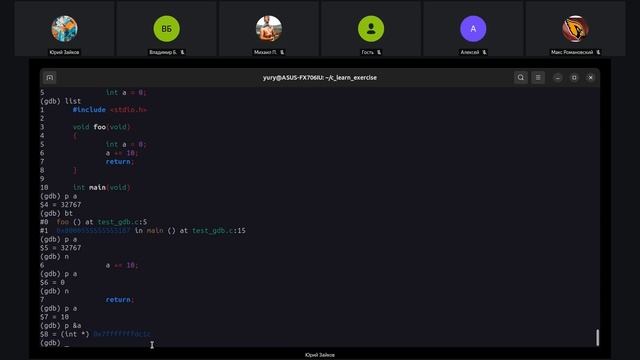640x360 pixels.
Task: Click the closing brace on listing line 8
Action: point(75,170)
